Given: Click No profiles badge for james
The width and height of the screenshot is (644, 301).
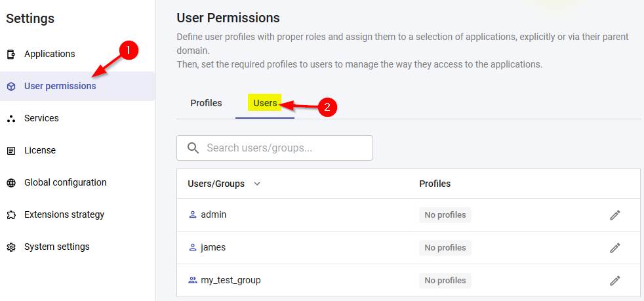Looking at the screenshot, I should 445,248.
